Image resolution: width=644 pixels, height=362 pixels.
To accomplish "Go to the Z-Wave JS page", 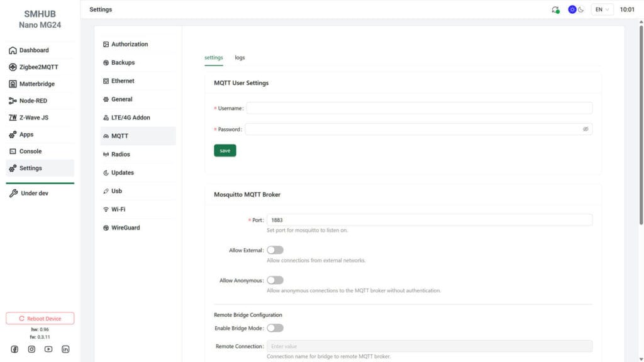I will point(35,117).
